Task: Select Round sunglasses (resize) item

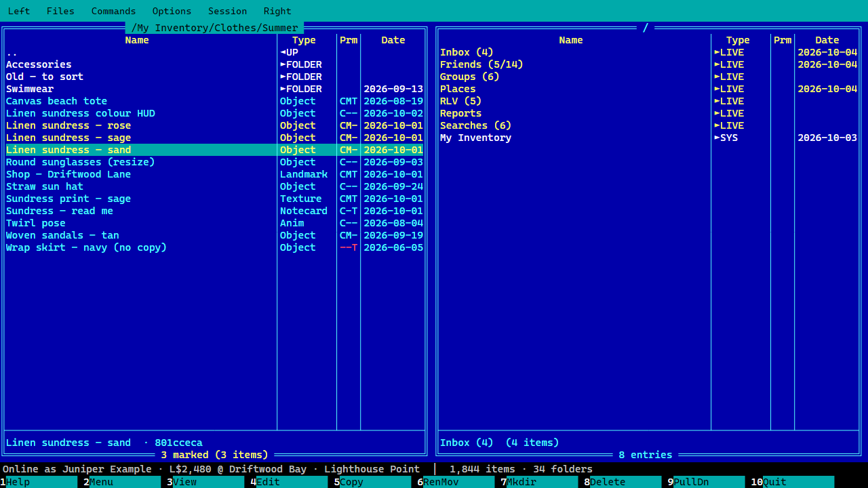Action: (215, 162)
